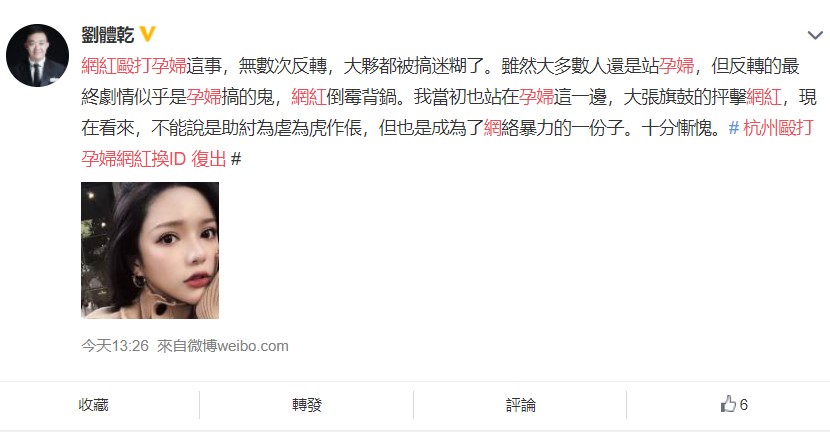Open the post options chevron menu
The image size is (830, 432).
[815, 35]
